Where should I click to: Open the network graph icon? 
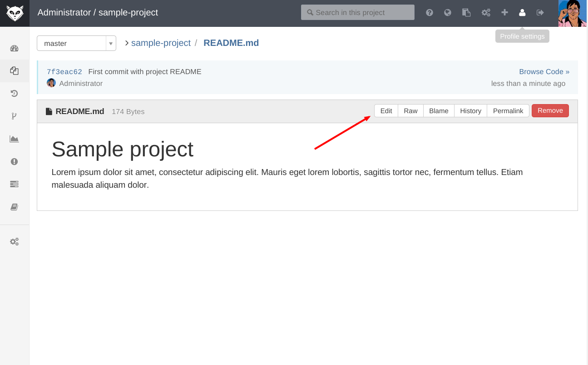[x=14, y=116]
